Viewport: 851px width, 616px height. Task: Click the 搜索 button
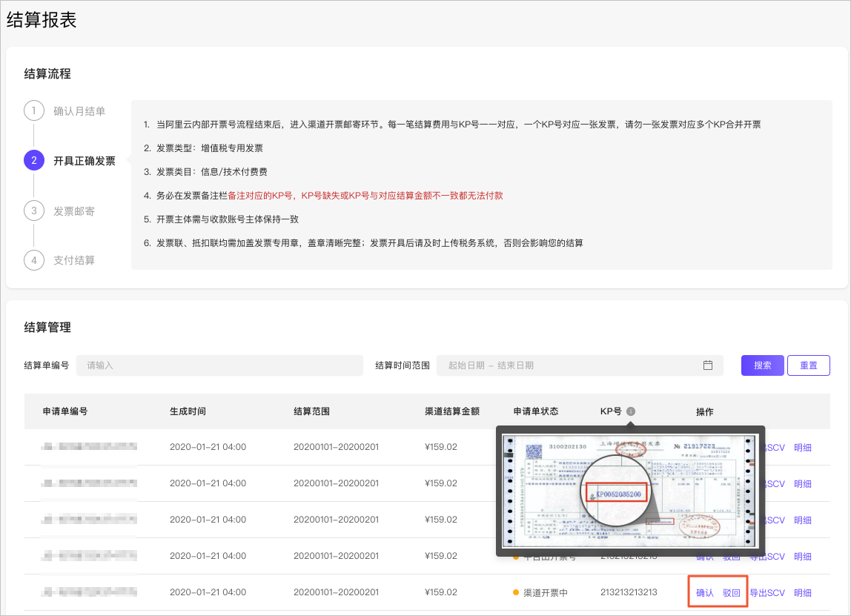(763, 365)
